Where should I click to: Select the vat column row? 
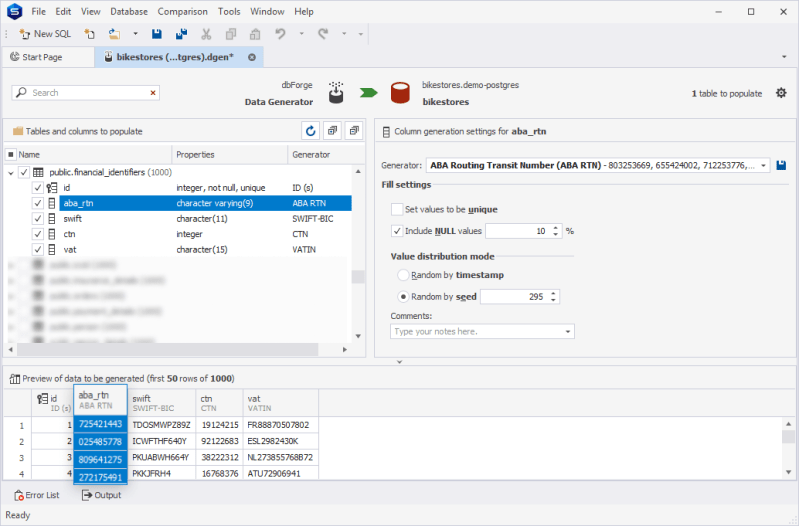205,250
